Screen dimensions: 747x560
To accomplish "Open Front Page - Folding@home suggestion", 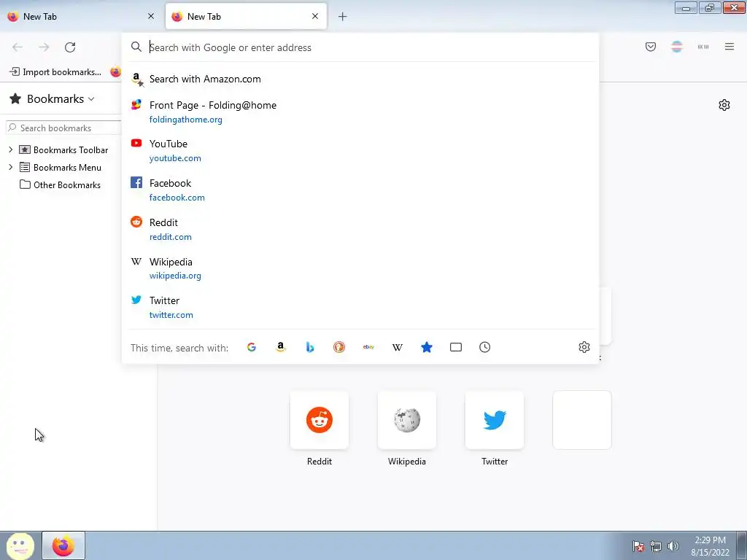I will tap(360, 112).
